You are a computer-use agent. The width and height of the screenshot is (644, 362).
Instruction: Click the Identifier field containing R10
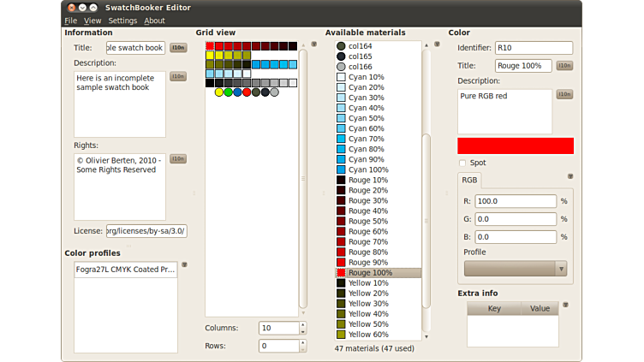533,48
